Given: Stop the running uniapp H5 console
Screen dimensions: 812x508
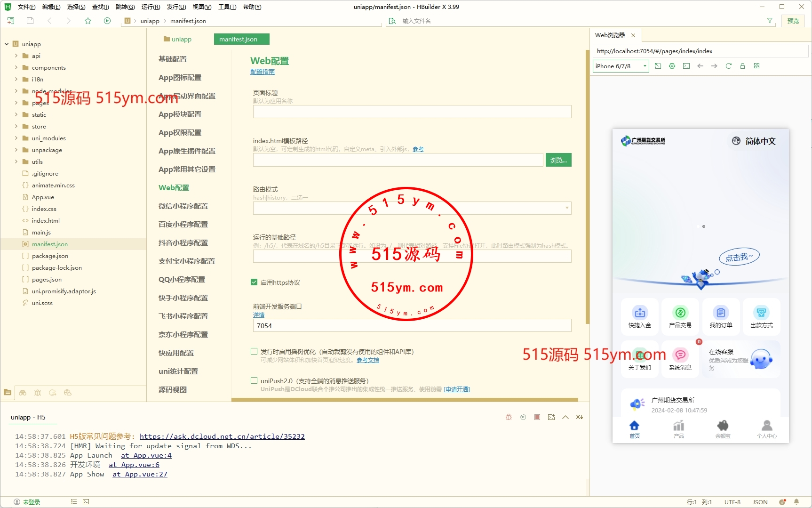Looking at the screenshot, I should (x=537, y=417).
